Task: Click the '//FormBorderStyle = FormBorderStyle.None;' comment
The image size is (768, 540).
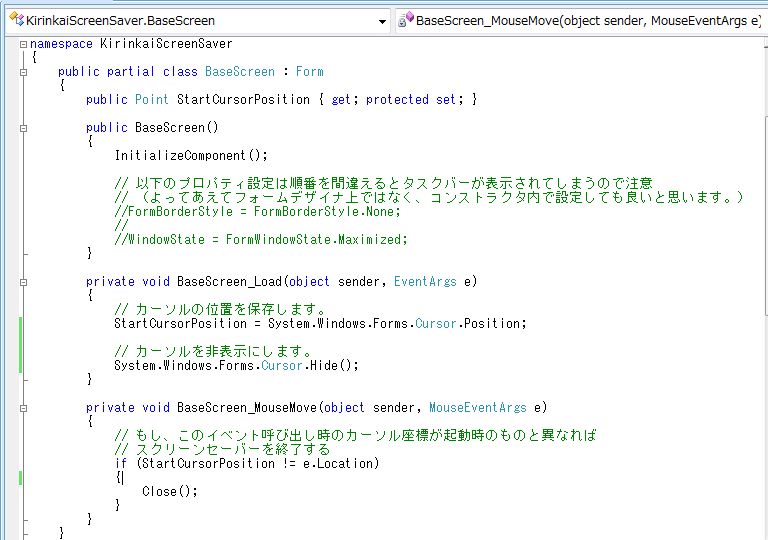Action: point(258,212)
